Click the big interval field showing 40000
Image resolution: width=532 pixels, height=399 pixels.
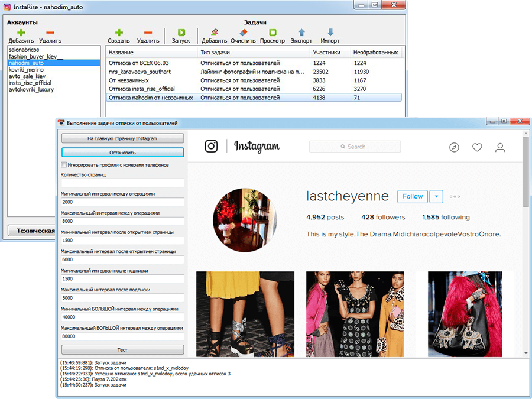[x=122, y=317]
